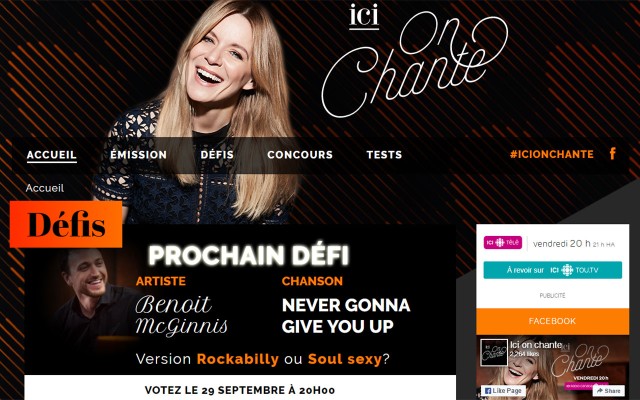Open the Accueil menu item
Screen dimensions: 640x400
click(x=51, y=155)
